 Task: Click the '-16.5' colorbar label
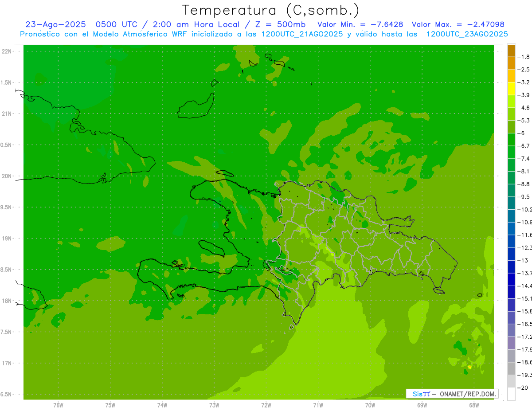pos(525,324)
